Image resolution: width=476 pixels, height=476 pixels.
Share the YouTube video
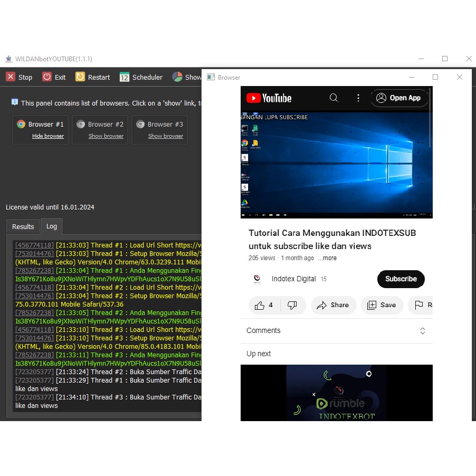tap(333, 305)
